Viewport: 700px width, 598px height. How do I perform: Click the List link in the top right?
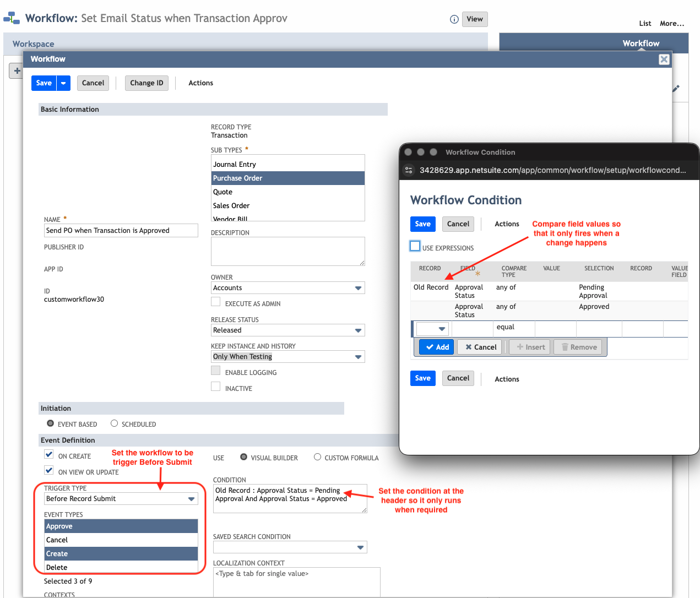coord(645,23)
